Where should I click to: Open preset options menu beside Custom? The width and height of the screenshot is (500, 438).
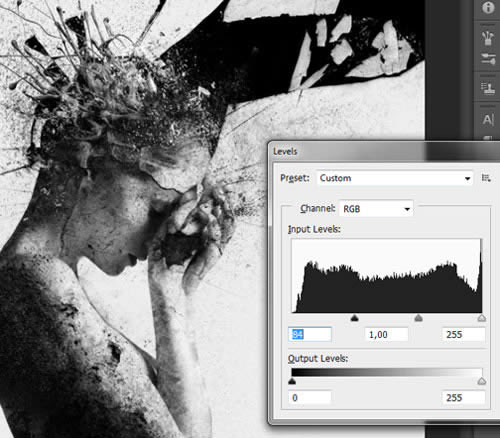(x=486, y=178)
